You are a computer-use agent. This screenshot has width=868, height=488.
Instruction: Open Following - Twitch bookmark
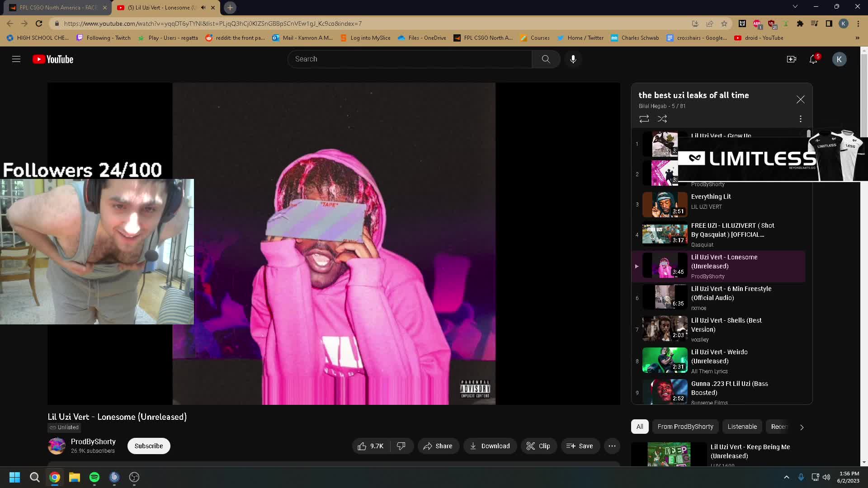[104, 38]
